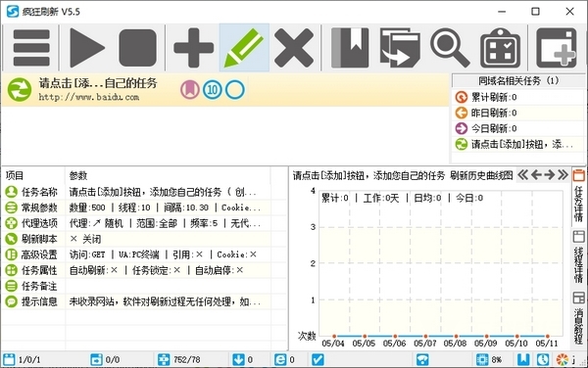Open the bookmark book icon in the toolbar
Screen dimensions: 588x368
click(350, 48)
